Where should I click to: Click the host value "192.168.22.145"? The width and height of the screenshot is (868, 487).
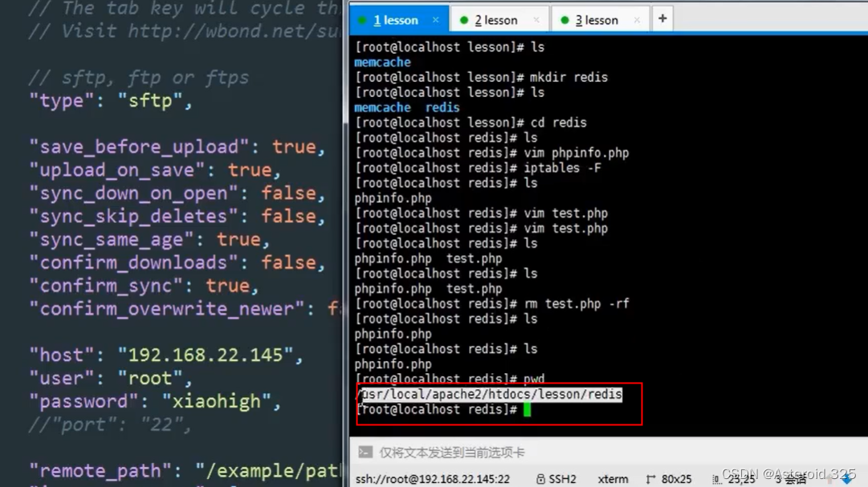pyautogui.click(x=206, y=355)
